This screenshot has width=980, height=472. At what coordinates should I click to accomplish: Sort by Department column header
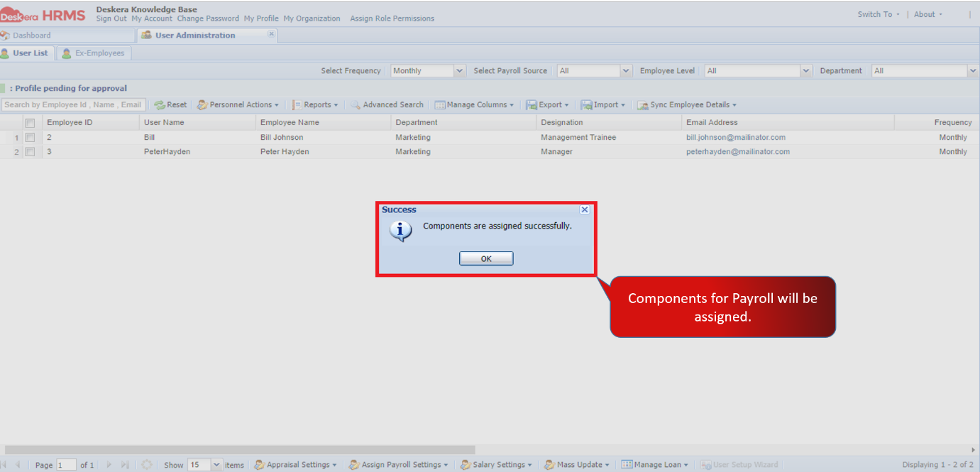pyautogui.click(x=463, y=123)
